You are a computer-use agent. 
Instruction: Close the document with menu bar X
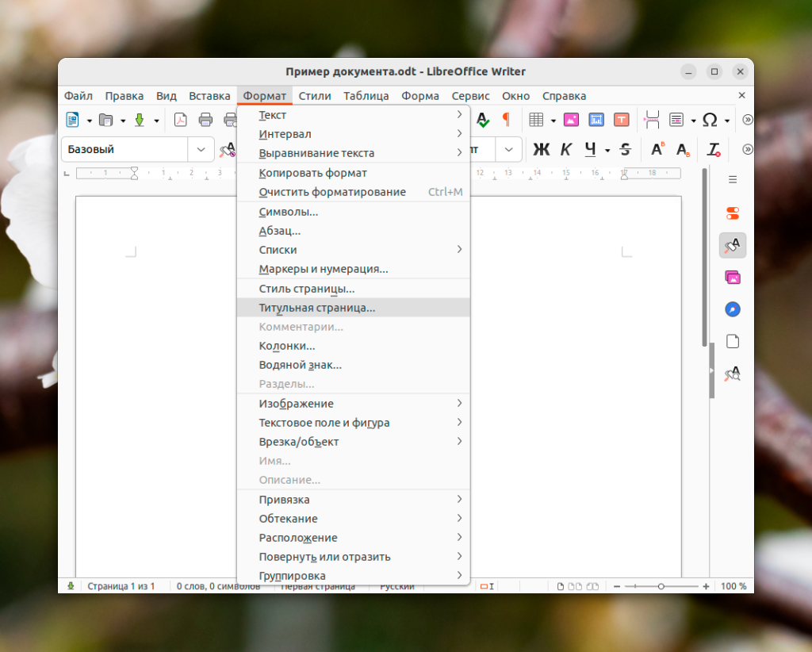point(741,95)
